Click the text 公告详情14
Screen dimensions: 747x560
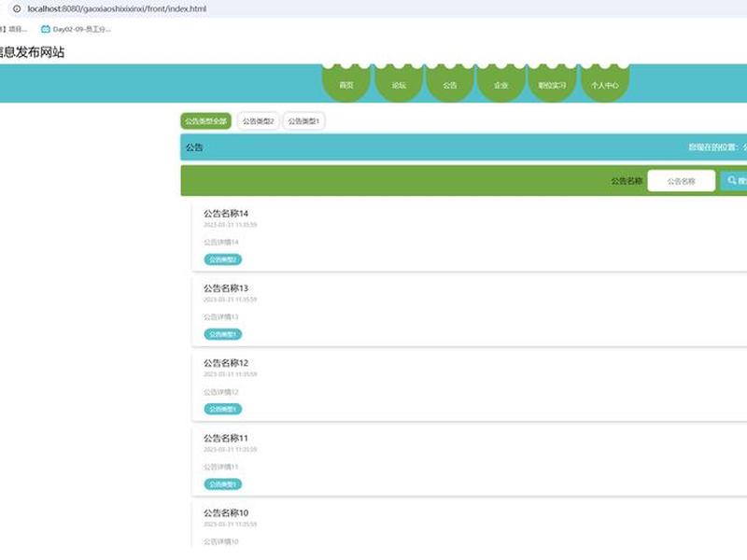coord(221,242)
